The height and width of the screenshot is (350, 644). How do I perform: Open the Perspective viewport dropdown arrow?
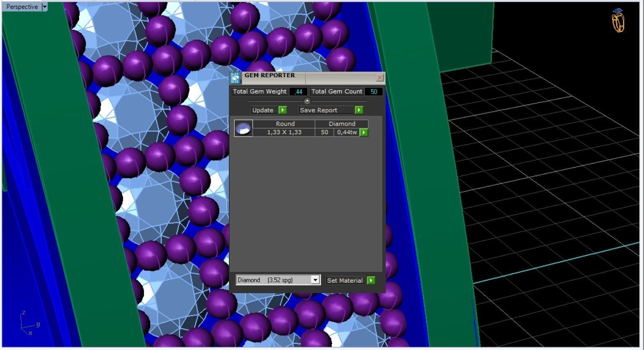point(45,7)
